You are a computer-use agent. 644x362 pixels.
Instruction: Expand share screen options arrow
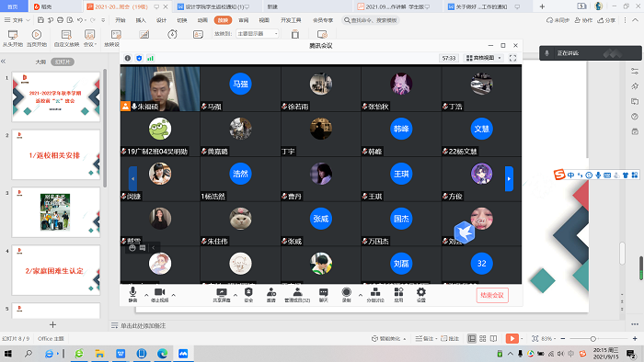(236, 295)
